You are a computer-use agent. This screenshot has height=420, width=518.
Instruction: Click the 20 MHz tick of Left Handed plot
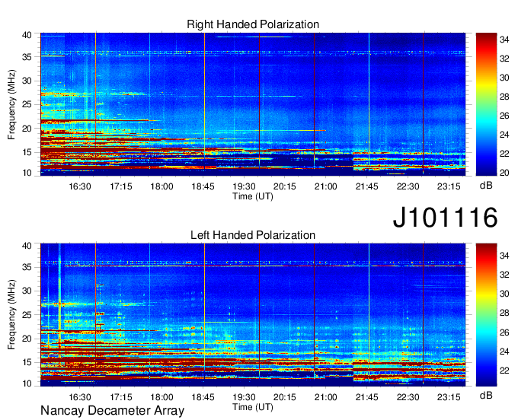(x=27, y=339)
